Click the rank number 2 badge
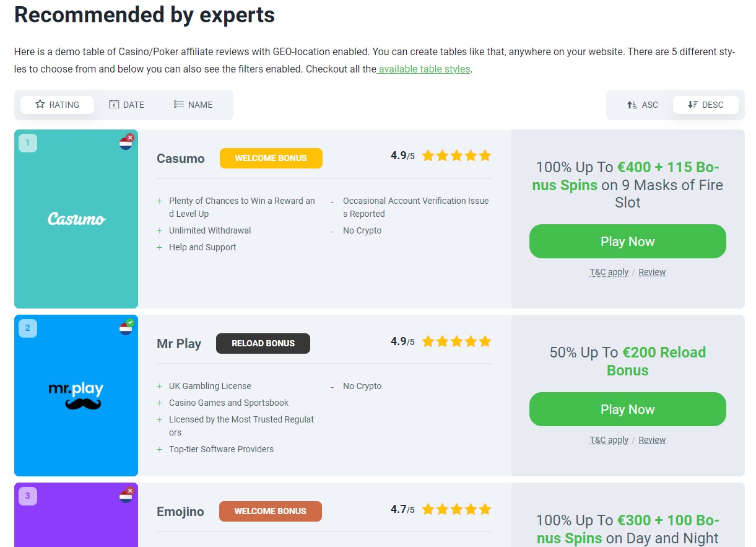 28,328
